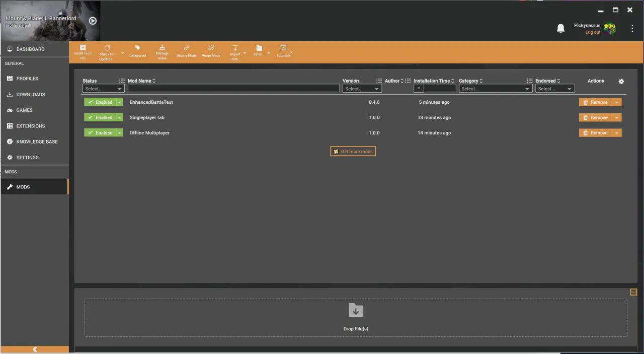Toggle the Enabled state of Singleplayer tab

pyautogui.click(x=100, y=117)
